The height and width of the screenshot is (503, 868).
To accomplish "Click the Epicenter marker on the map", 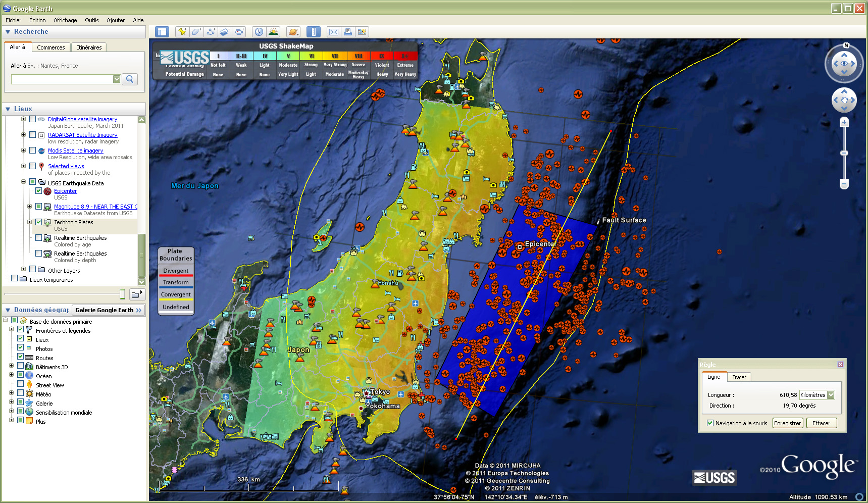I will click(x=520, y=247).
